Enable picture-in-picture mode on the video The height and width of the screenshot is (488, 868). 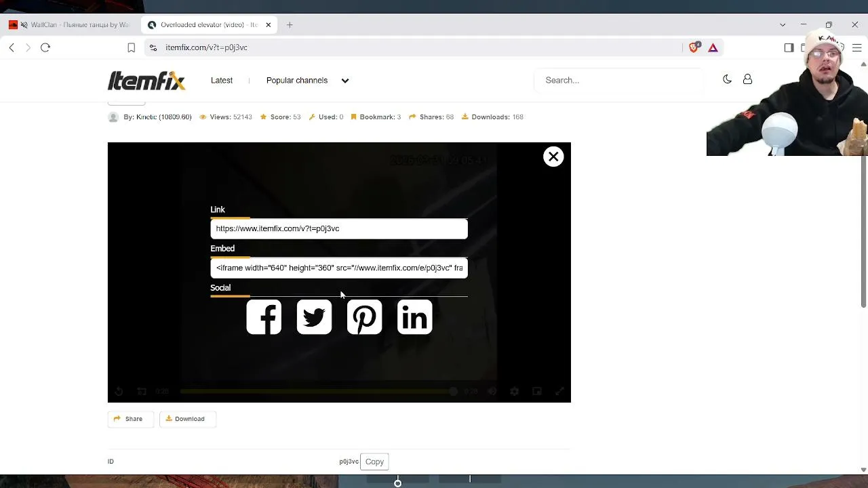(x=537, y=391)
